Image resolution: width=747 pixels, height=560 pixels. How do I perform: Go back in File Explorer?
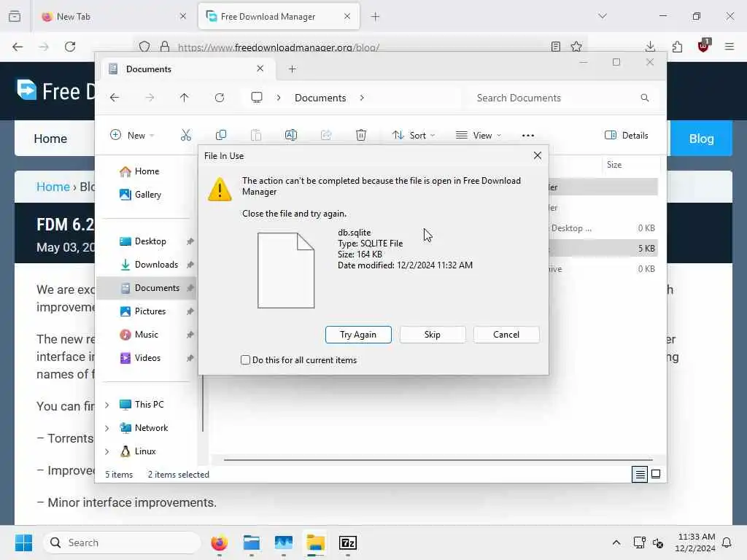click(115, 98)
